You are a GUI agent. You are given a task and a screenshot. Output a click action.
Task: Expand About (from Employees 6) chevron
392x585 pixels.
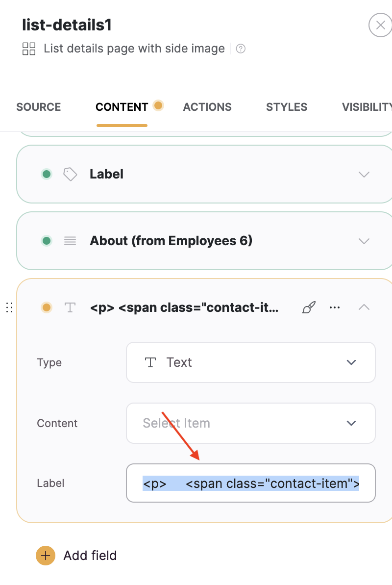point(364,241)
